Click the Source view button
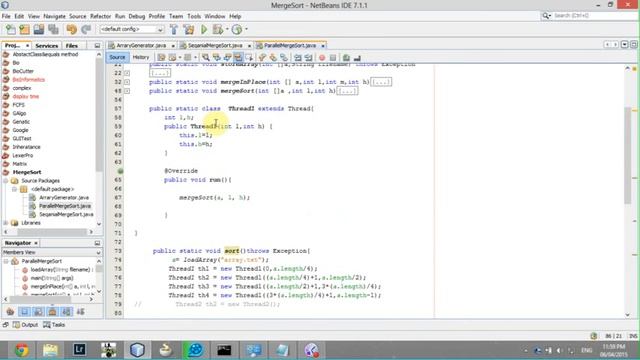 [117, 58]
